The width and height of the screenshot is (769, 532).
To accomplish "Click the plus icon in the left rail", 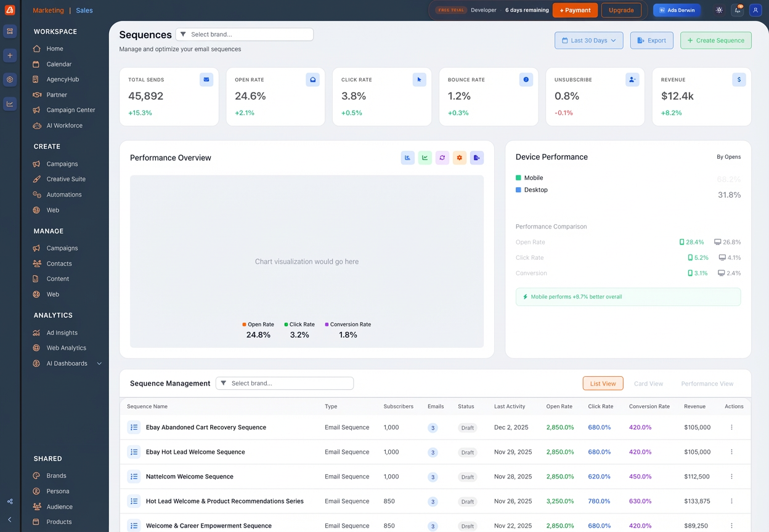I will (10, 55).
